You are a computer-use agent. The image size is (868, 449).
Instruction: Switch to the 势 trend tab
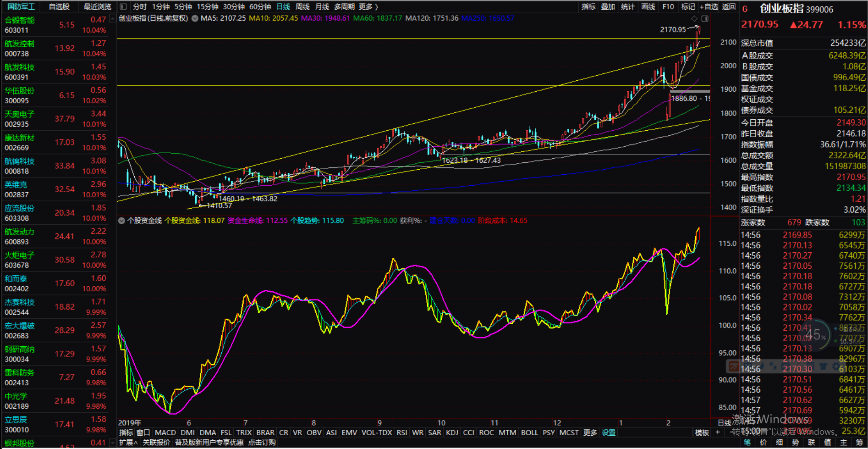click(x=795, y=443)
